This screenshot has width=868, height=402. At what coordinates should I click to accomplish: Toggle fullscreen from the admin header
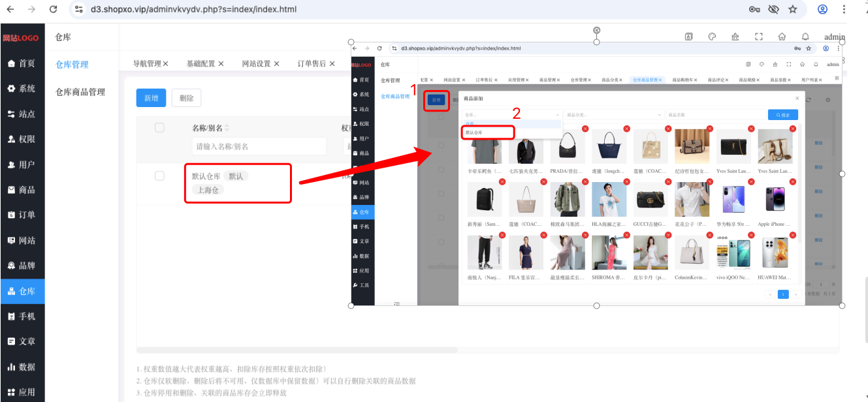tap(759, 37)
